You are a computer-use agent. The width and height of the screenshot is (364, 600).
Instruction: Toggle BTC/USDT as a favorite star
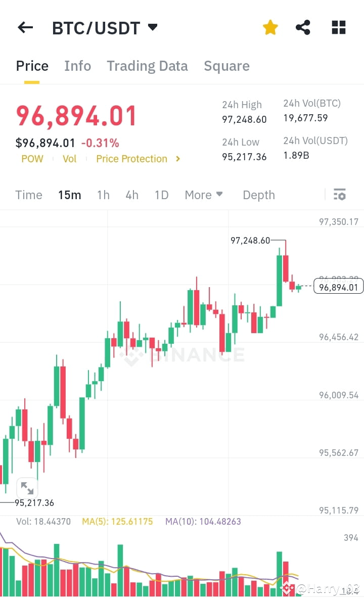pos(270,27)
